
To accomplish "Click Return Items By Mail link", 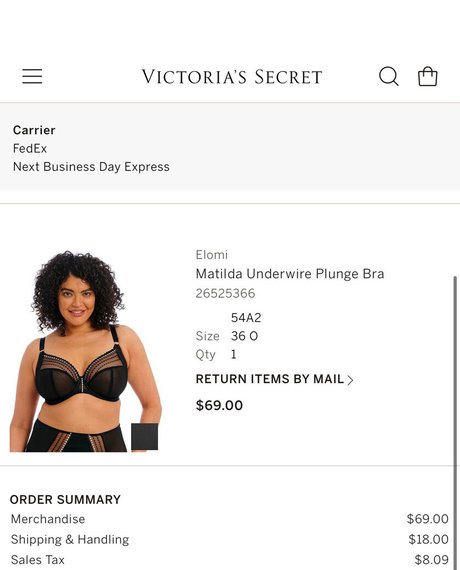I will [270, 379].
